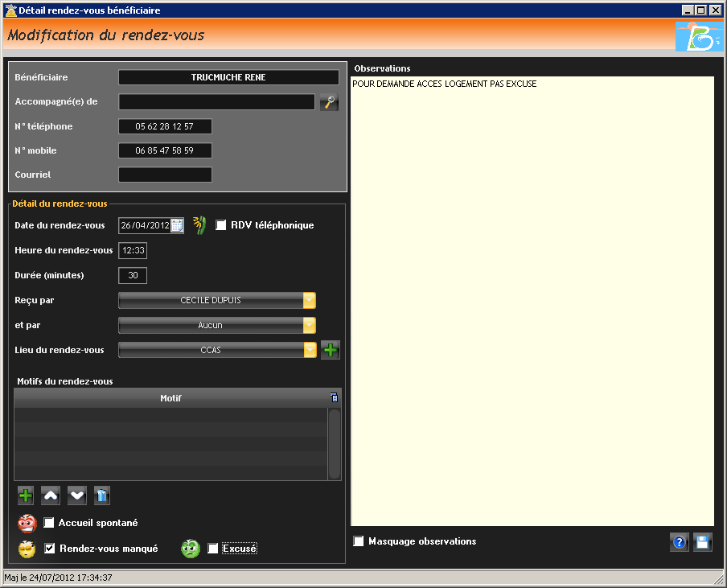Image resolution: width=727 pixels, height=588 pixels.
Task: Tick the Excusé checkbox
Action: (x=213, y=549)
